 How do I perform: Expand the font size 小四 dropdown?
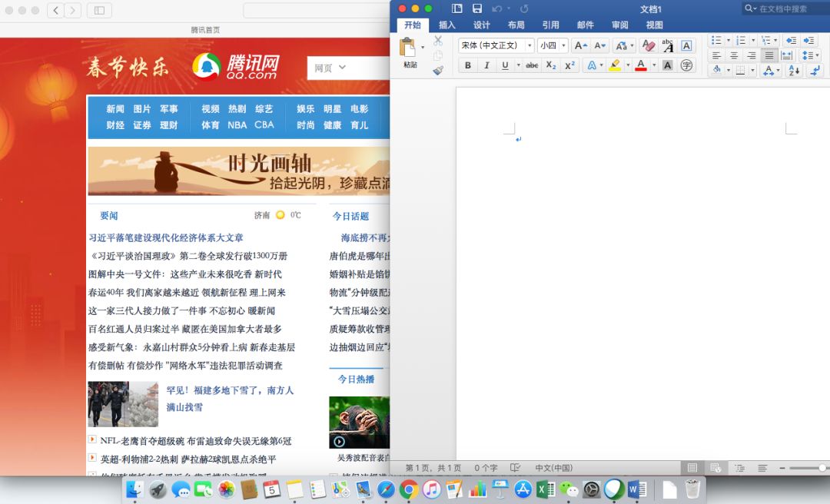[x=563, y=46]
